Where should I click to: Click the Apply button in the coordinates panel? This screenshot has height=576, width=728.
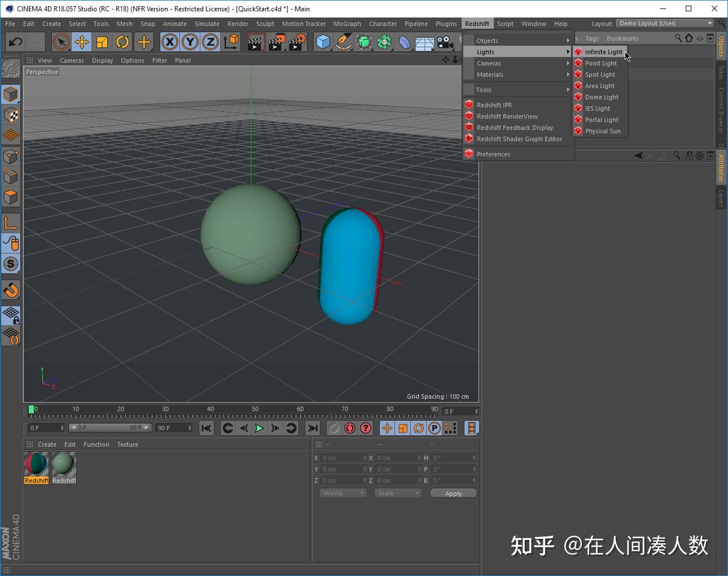(x=453, y=492)
